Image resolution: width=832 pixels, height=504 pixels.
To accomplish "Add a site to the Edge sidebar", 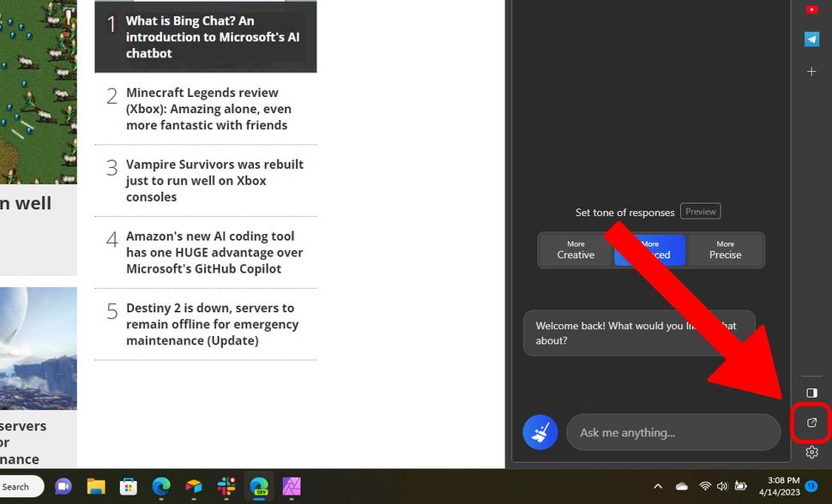I will pos(811,72).
